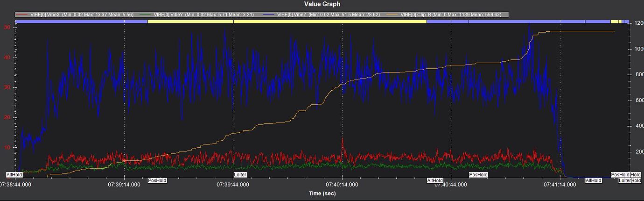Click the Loiter mode label near 07:39:44

[240, 175]
